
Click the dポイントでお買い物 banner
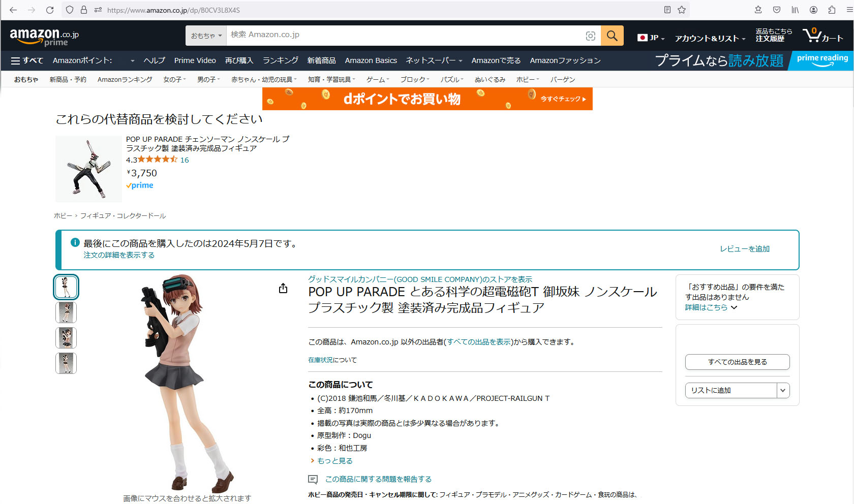(x=428, y=99)
